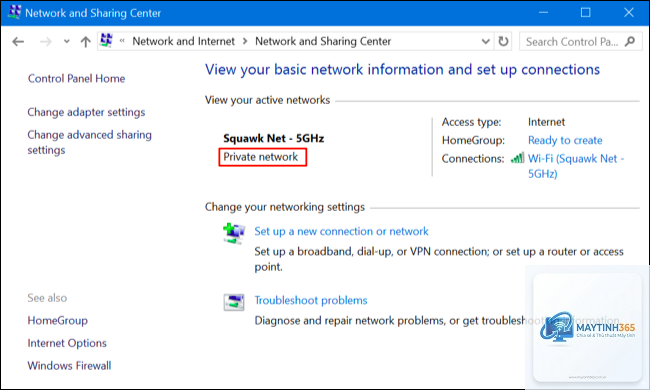Open Change advanced sharing settings

point(90,142)
